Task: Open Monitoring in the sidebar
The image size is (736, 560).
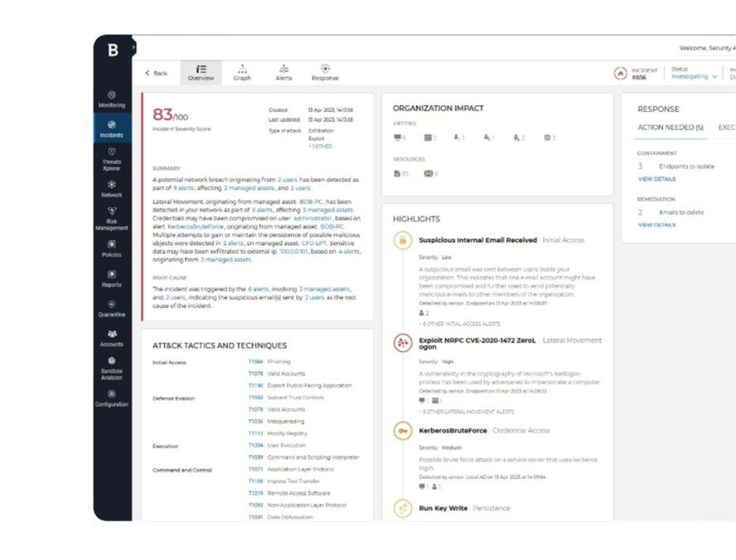Action: (x=112, y=99)
